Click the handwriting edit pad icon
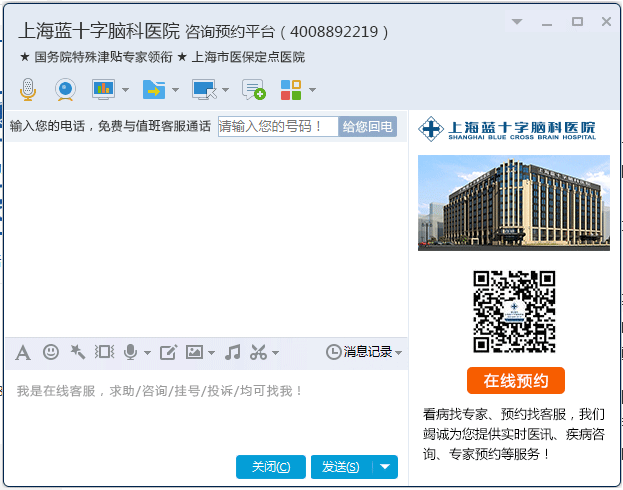Image resolution: width=623 pixels, height=490 pixels. pos(168,352)
